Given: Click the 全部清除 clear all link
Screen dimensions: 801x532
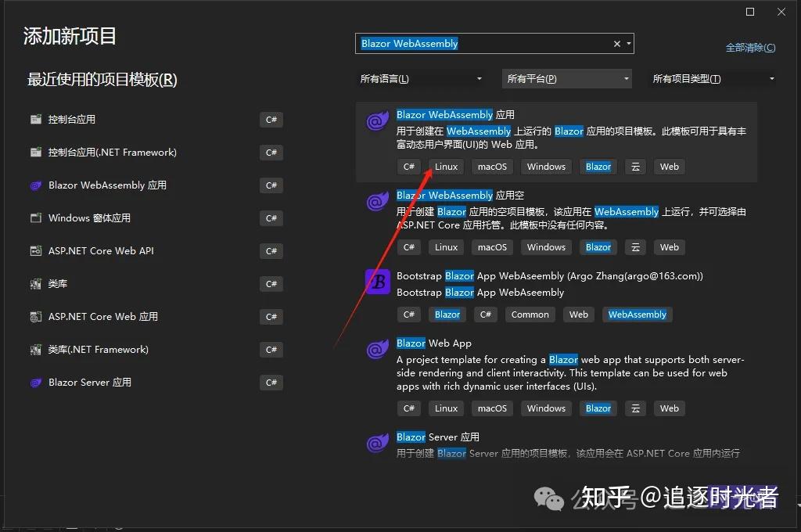Looking at the screenshot, I should [750, 48].
